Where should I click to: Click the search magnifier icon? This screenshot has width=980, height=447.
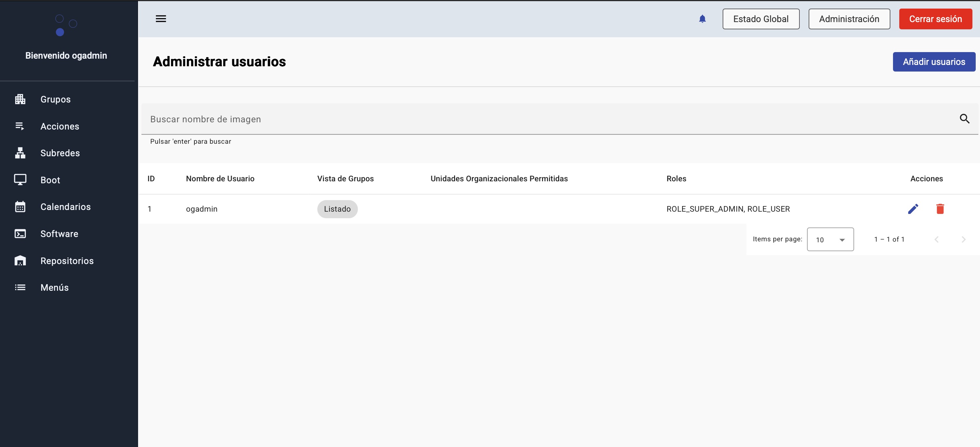(x=965, y=119)
